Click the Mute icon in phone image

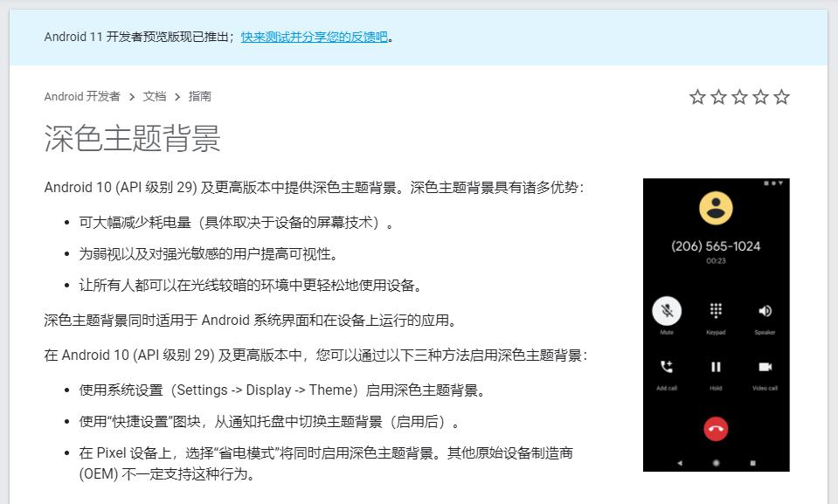667,311
